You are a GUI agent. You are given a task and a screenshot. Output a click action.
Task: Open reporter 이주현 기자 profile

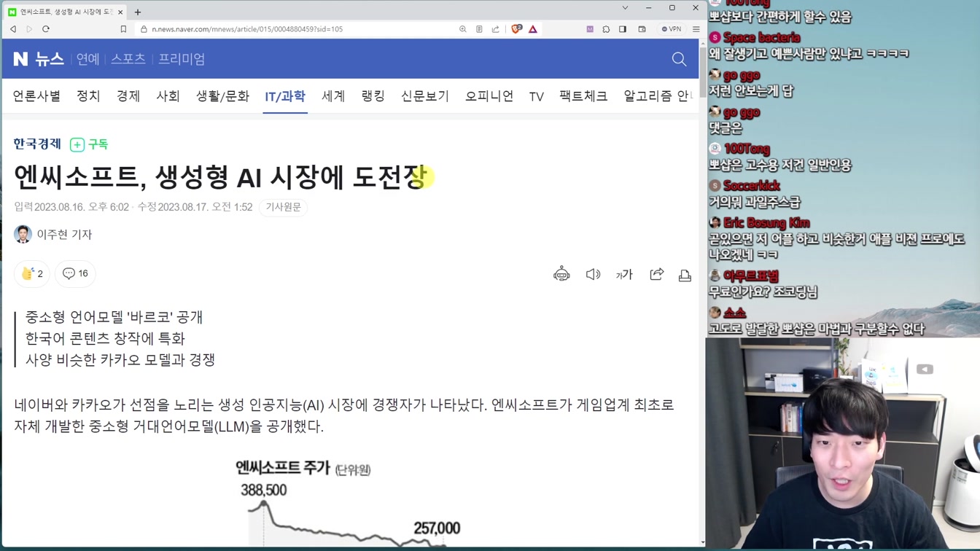point(53,235)
